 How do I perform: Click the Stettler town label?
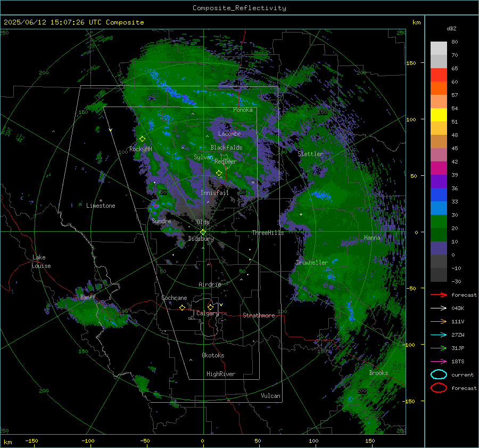(x=310, y=154)
